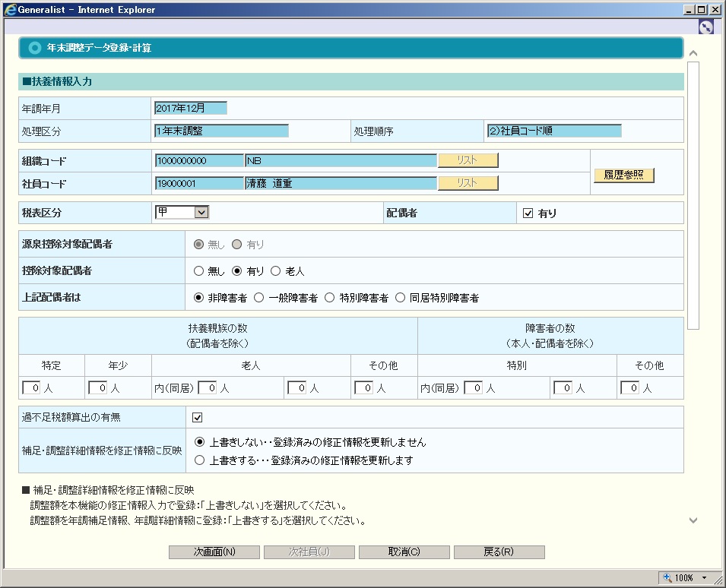Viewport: 726px width, 588px height.
Task: Toggle the 配偶者 有り checkbox
Action: pos(528,213)
